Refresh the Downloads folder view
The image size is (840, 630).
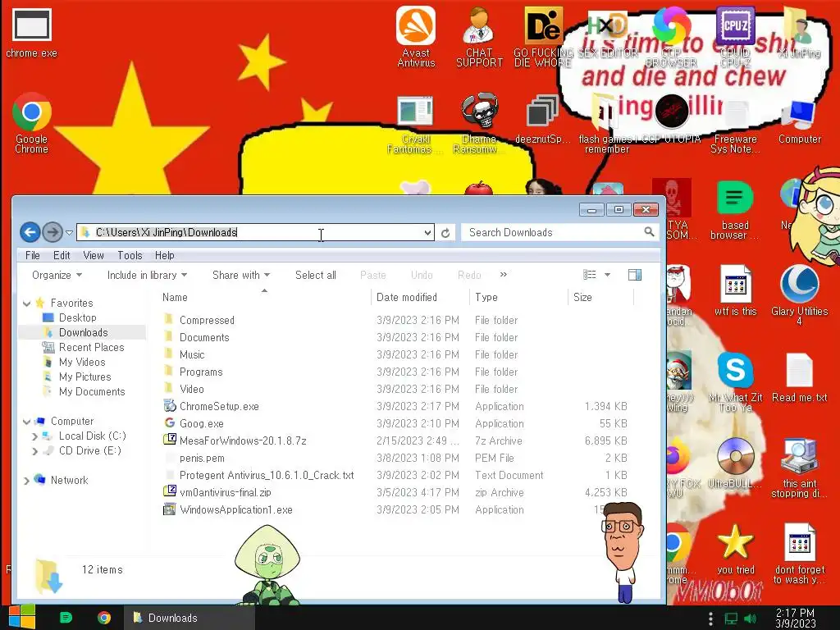(x=445, y=232)
